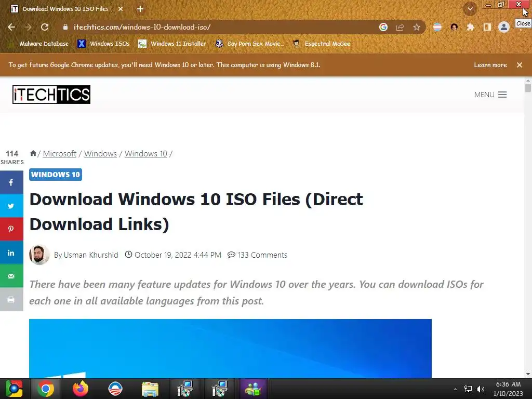View site information via padlock icon
Image resolution: width=532 pixels, height=399 pixels.
tap(65, 27)
